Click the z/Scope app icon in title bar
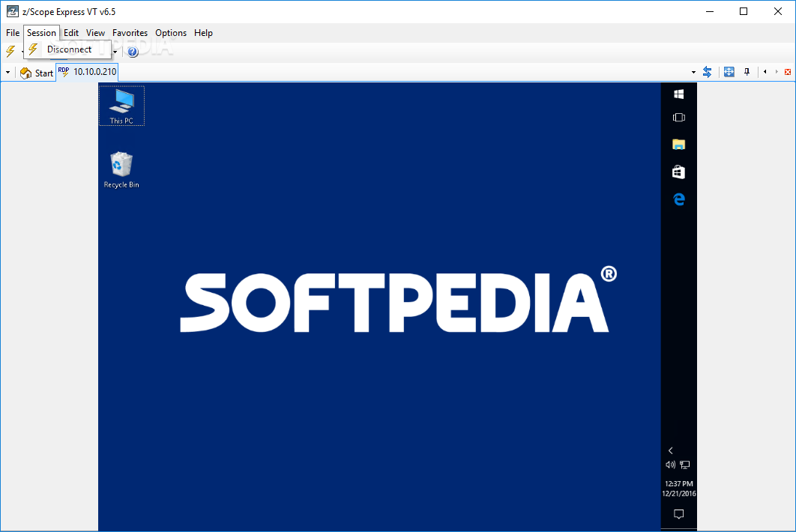Image resolution: width=796 pixels, height=532 pixels. point(13,11)
